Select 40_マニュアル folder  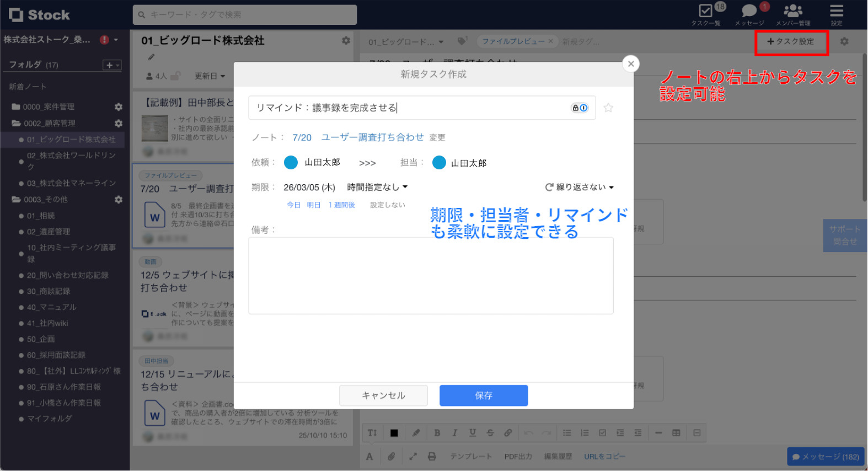pos(52,307)
